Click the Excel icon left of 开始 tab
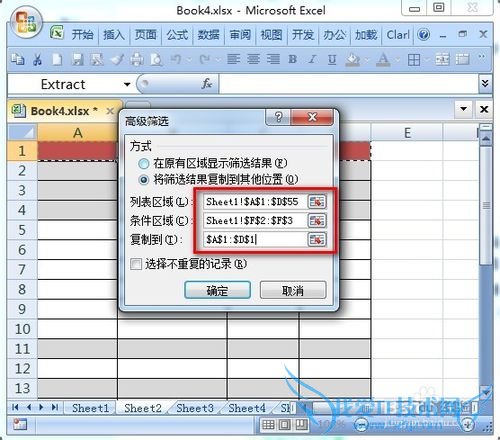 pyautogui.click(x=57, y=33)
